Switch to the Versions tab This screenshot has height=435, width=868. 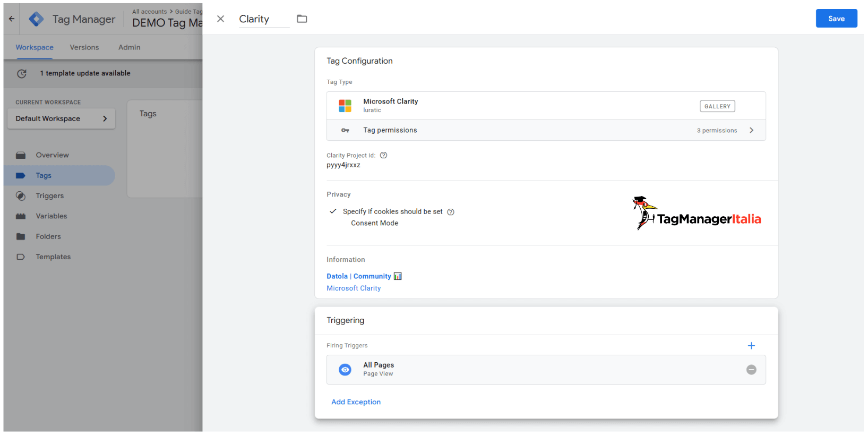tap(84, 47)
